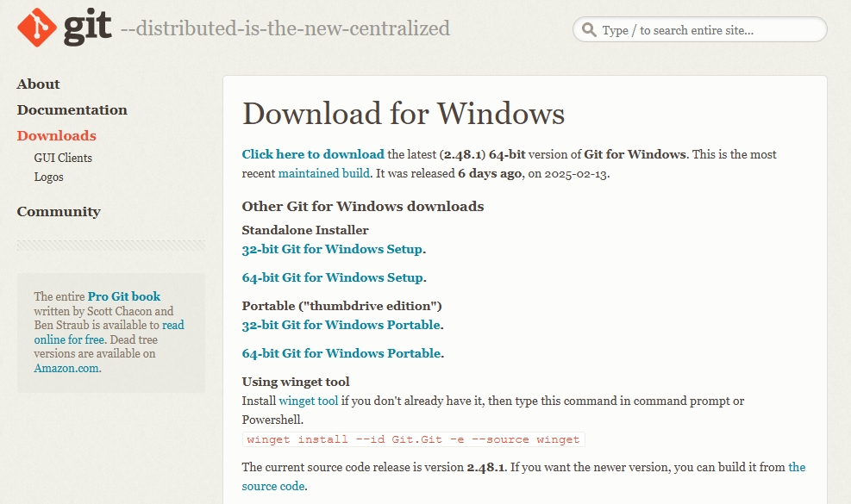Open the Logos subpage
Image resolution: width=851 pixels, height=504 pixels.
point(49,177)
